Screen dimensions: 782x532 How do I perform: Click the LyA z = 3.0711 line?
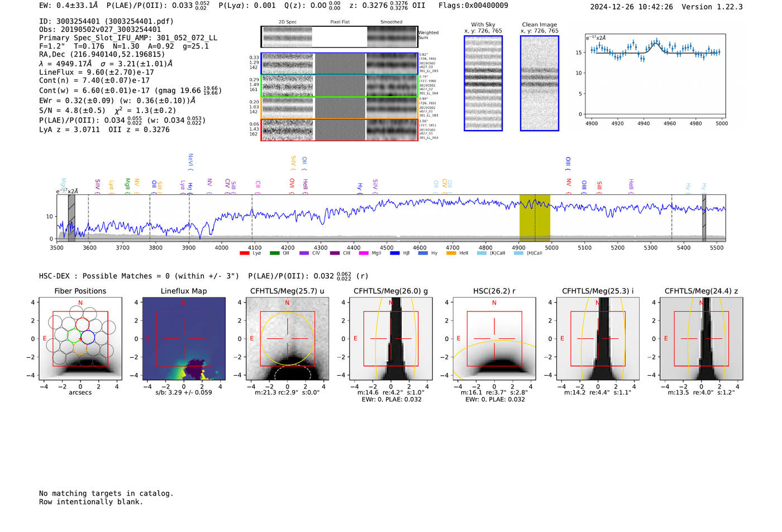[69, 130]
